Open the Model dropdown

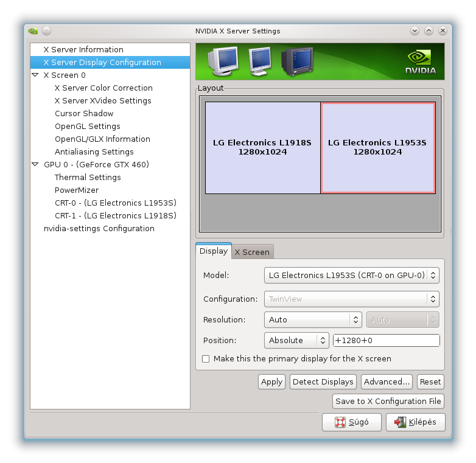click(x=352, y=275)
